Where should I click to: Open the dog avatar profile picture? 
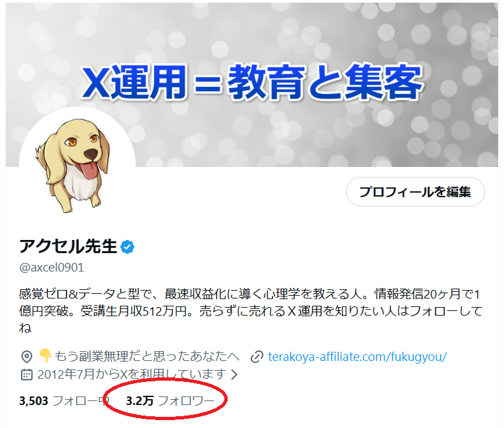(77, 164)
